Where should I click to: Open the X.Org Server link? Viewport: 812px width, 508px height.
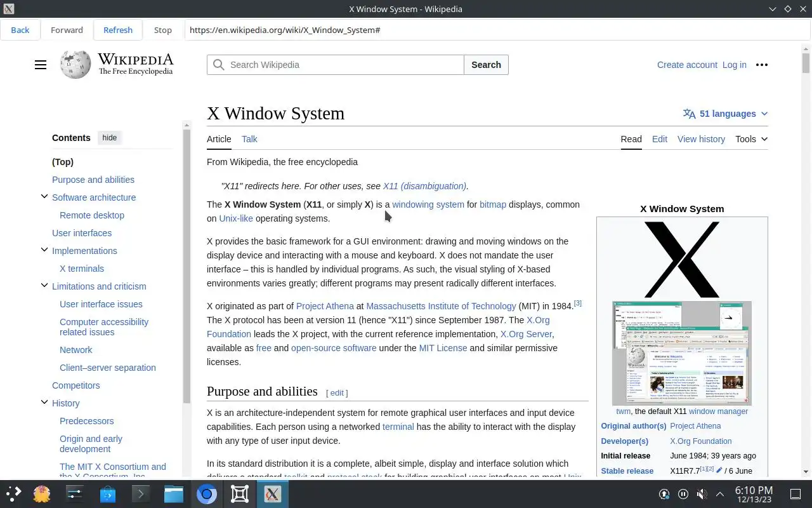pyautogui.click(x=527, y=334)
